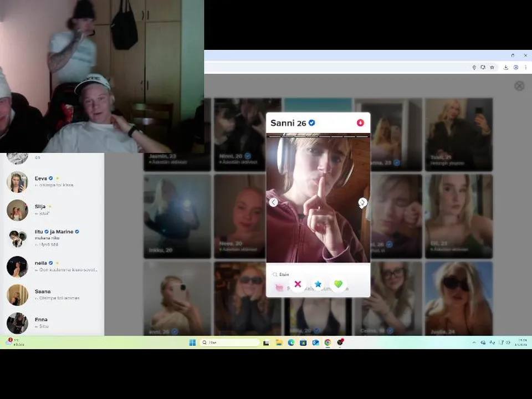Open Enna's chat
The image size is (532, 399).
coord(53,323)
